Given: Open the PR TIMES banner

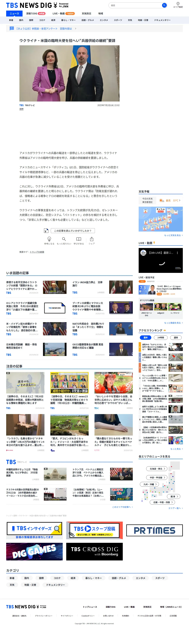Looking at the screenshot, I should pyautogui.click(x=155, y=530).
